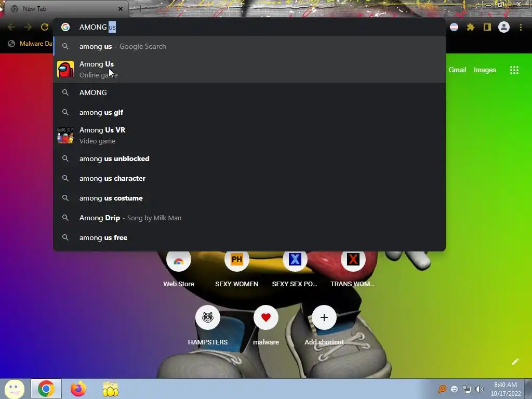Open the Web Store shortcut
The image size is (532, 399).
click(x=179, y=270)
